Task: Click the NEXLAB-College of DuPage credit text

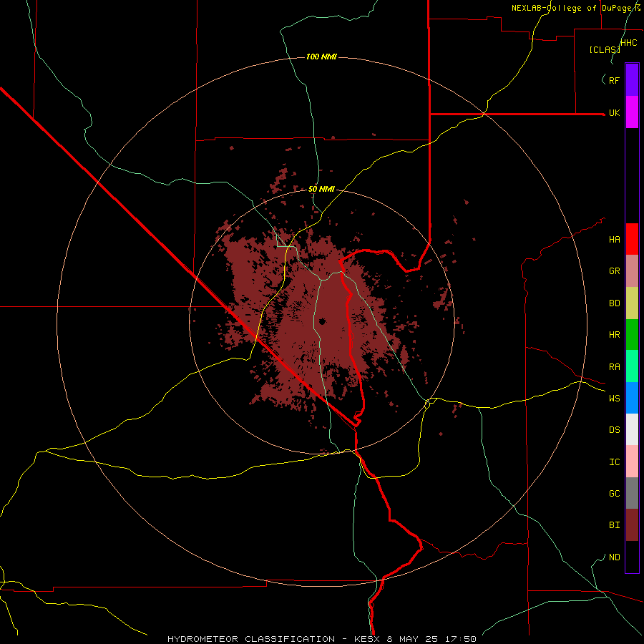Action: (575, 8)
